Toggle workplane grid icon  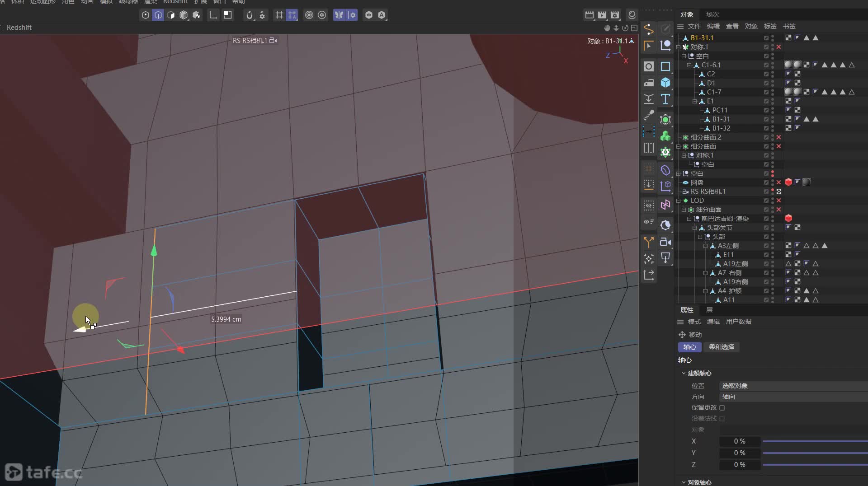pos(279,15)
